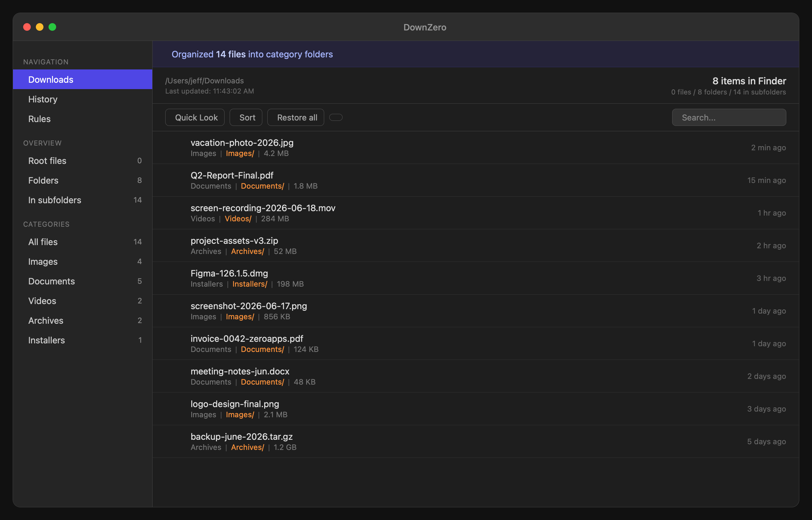Image resolution: width=812 pixels, height=520 pixels.
Task: Open the Images/ folder link under logo-design-final.png
Action: (240, 415)
